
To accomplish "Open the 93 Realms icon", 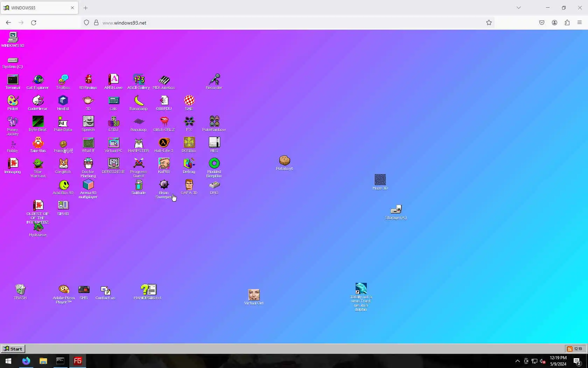I will point(88,82).
